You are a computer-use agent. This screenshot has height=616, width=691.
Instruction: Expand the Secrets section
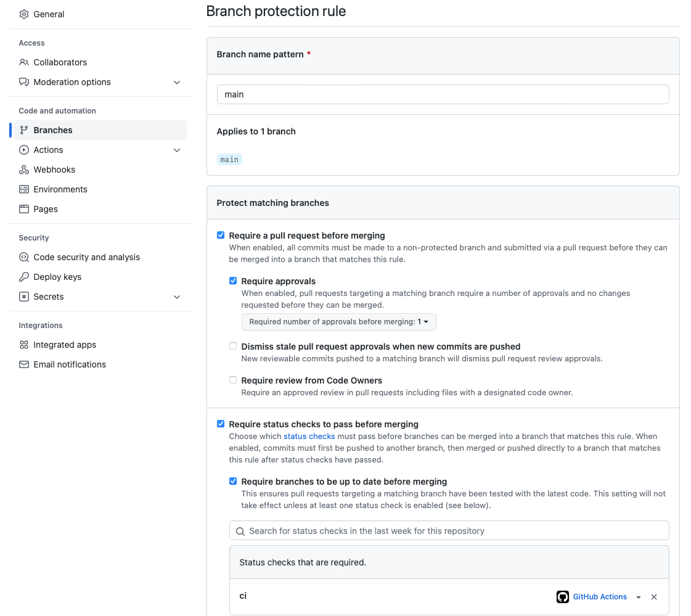click(178, 297)
